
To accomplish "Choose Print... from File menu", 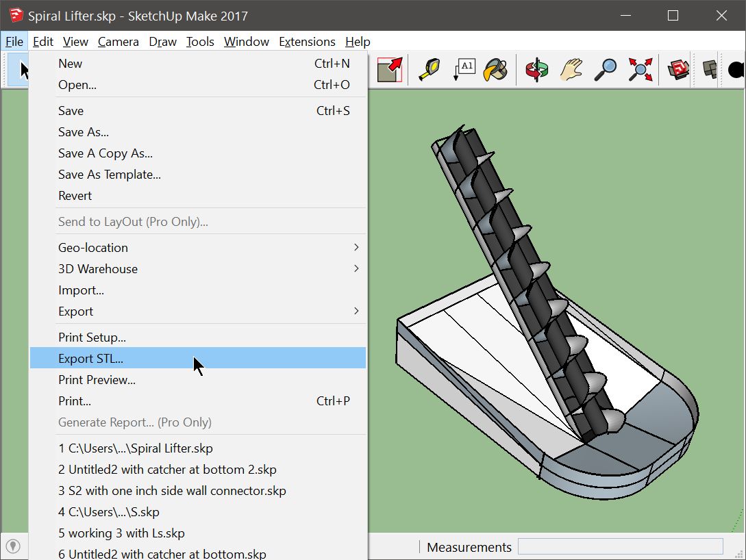I will (x=198, y=401).
